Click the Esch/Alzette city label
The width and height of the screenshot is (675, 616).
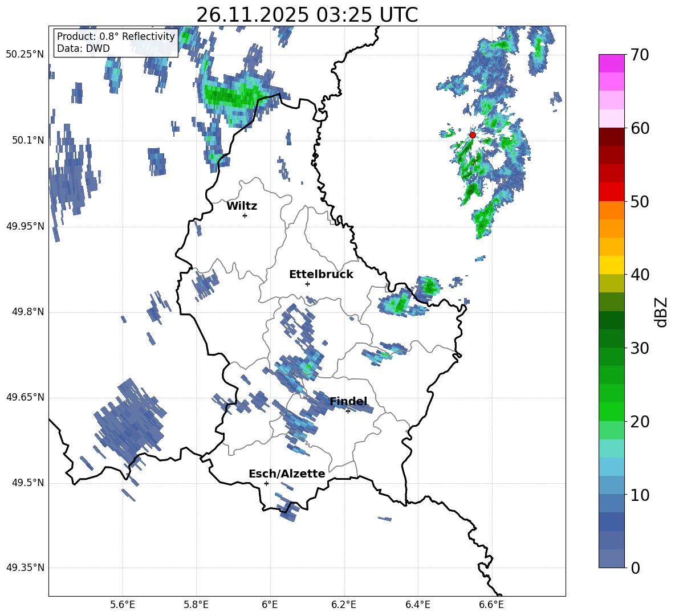[287, 474]
